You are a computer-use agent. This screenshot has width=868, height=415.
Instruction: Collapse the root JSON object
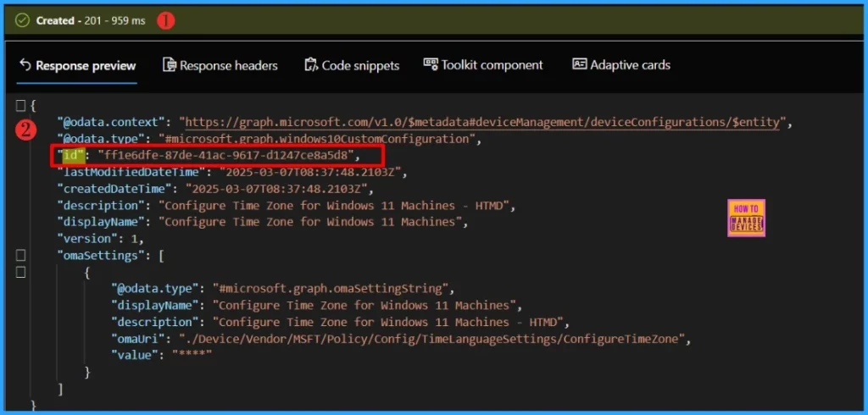click(20, 105)
